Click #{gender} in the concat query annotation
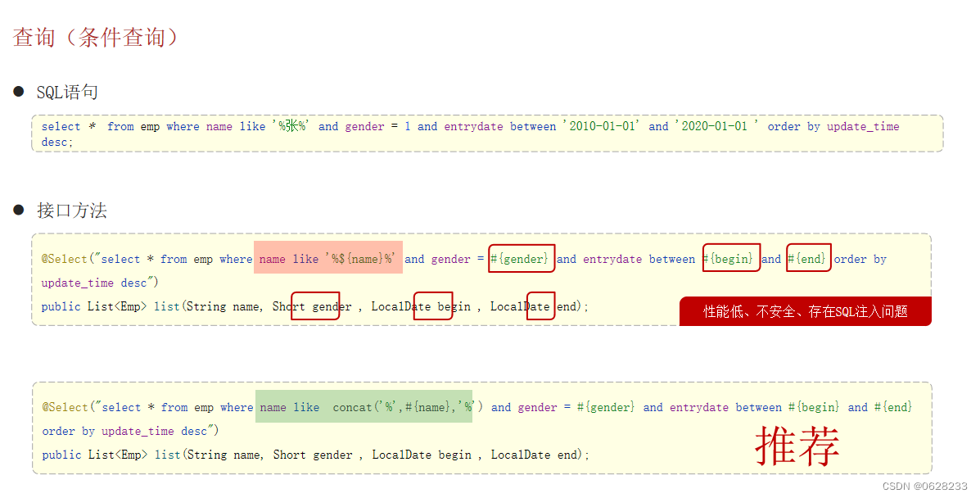The height and width of the screenshot is (498, 980). (x=606, y=407)
